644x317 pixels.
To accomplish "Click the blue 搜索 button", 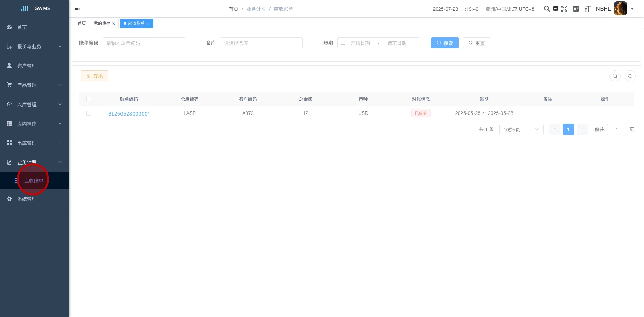I will pos(445,43).
